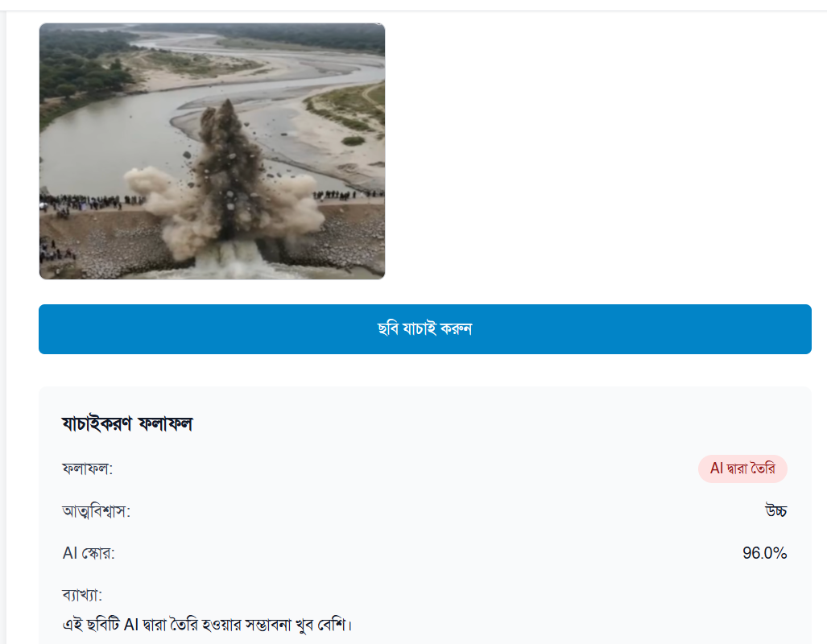Click the আত্মবিশ্বাস: label

coord(96,511)
